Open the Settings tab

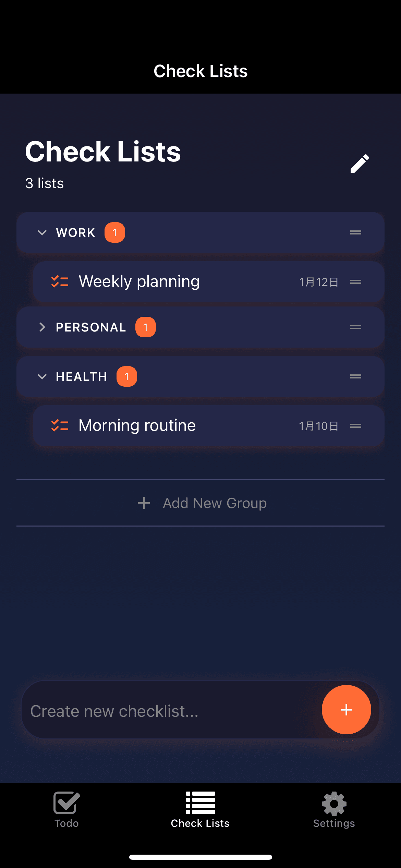334,809
